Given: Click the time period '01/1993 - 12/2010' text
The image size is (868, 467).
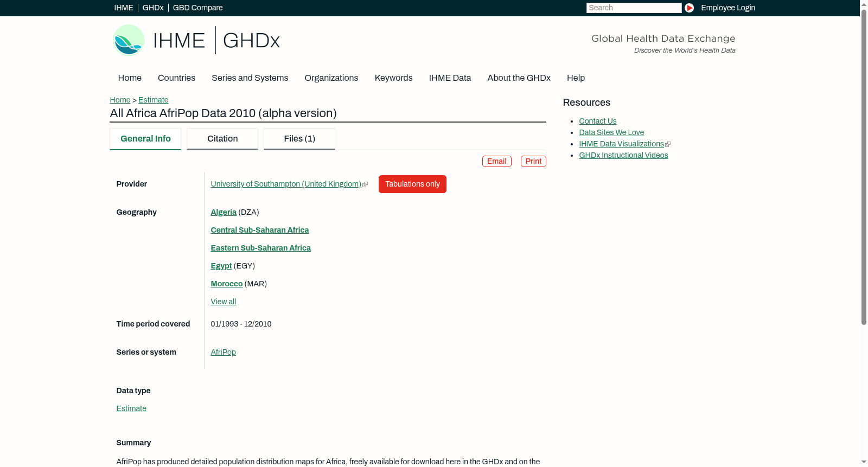Looking at the screenshot, I should [241, 324].
